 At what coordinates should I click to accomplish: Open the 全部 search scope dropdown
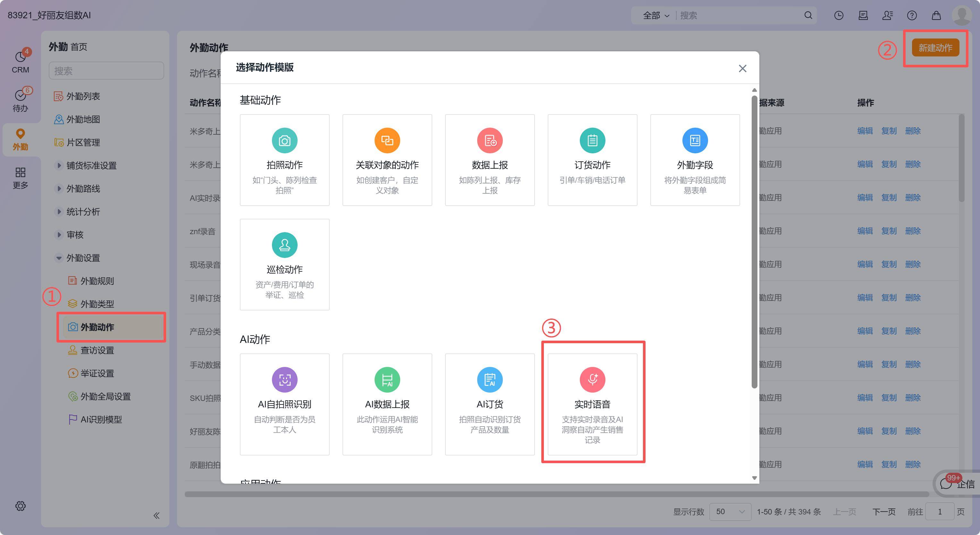[655, 16]
